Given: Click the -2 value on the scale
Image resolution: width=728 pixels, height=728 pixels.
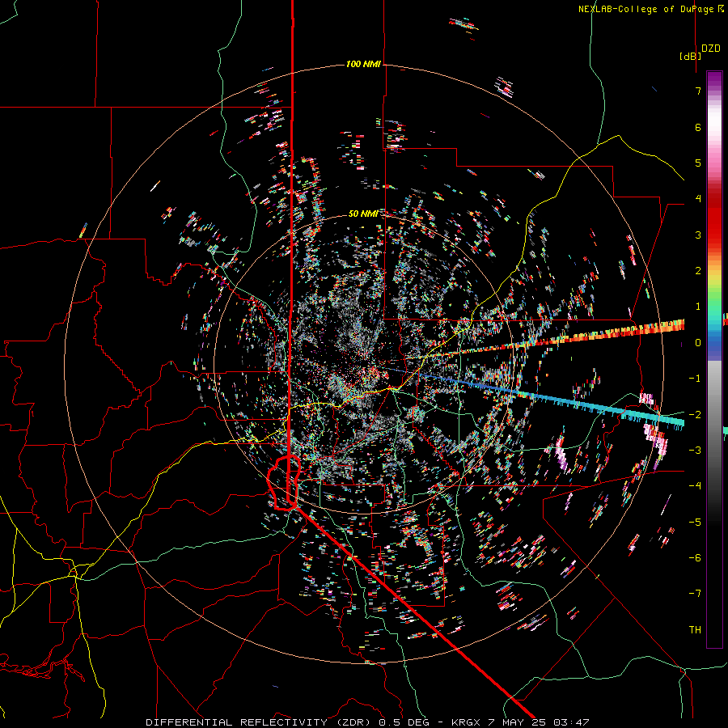Looking at the screenshot, I should 695,415.
